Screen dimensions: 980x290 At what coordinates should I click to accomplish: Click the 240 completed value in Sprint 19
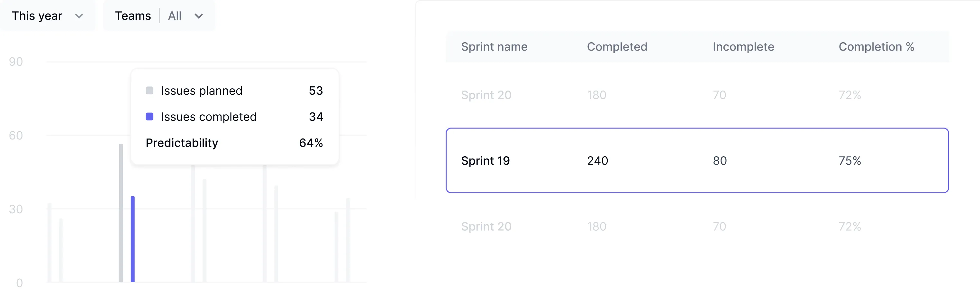click(598, 161)
